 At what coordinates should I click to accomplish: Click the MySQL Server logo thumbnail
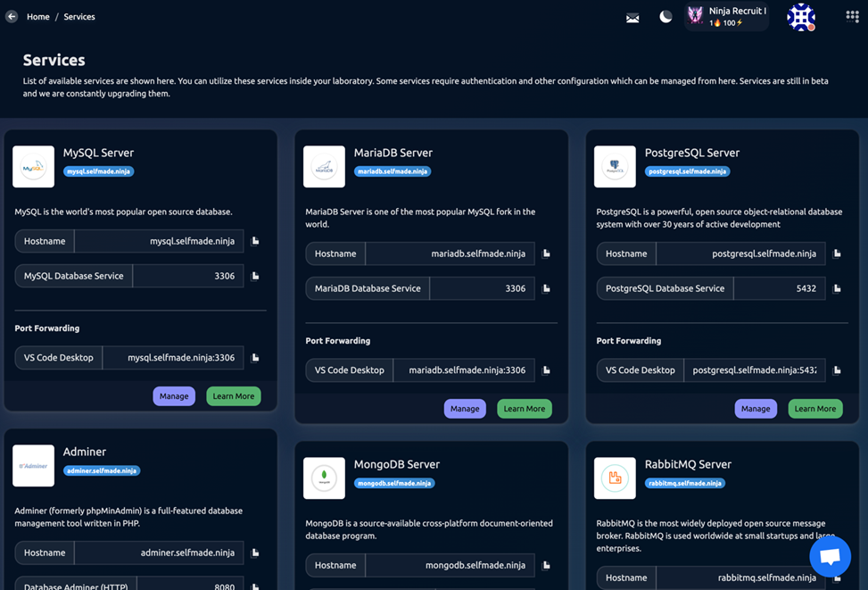[x=33, y=167]
